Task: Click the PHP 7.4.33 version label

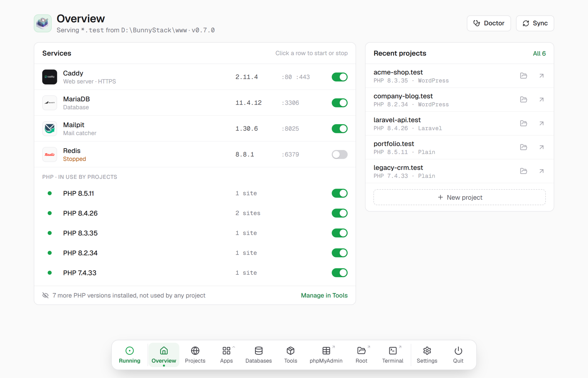Action: [x=80, y=273]
